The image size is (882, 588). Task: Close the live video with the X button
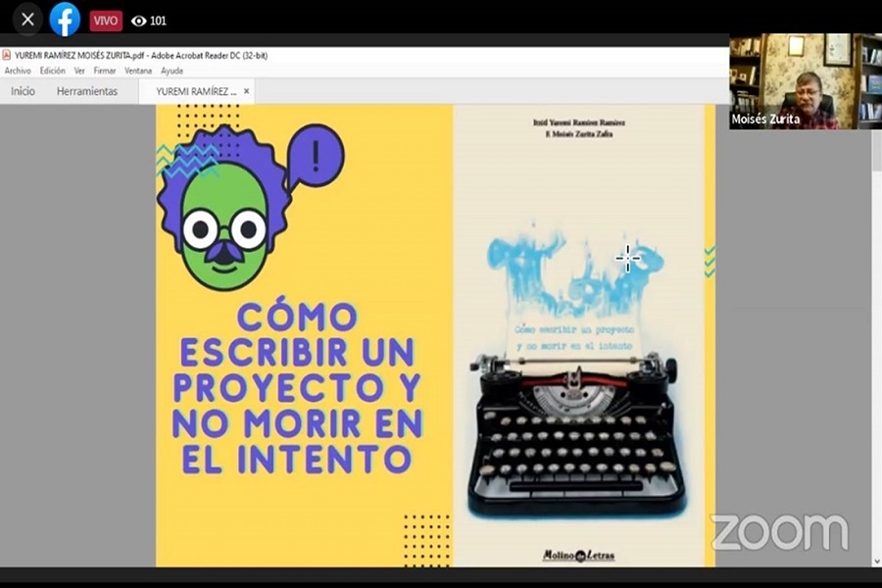click(27, 20)
